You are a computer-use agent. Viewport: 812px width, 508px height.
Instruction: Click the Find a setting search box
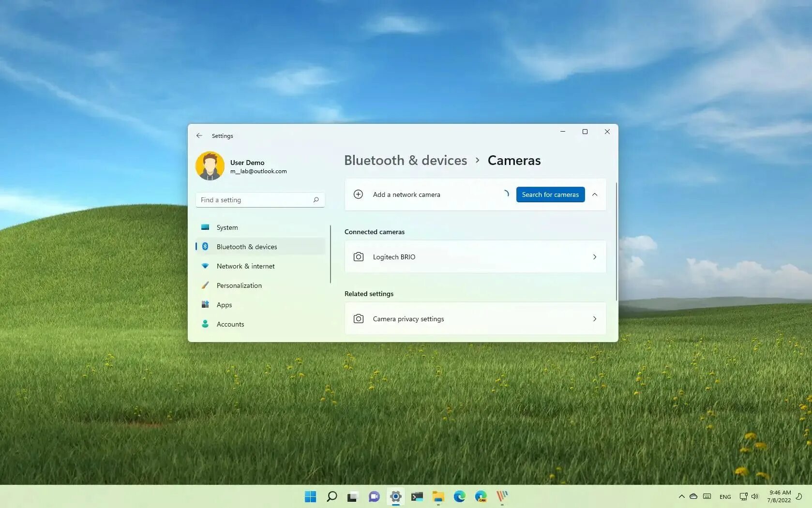pos(260,200)
